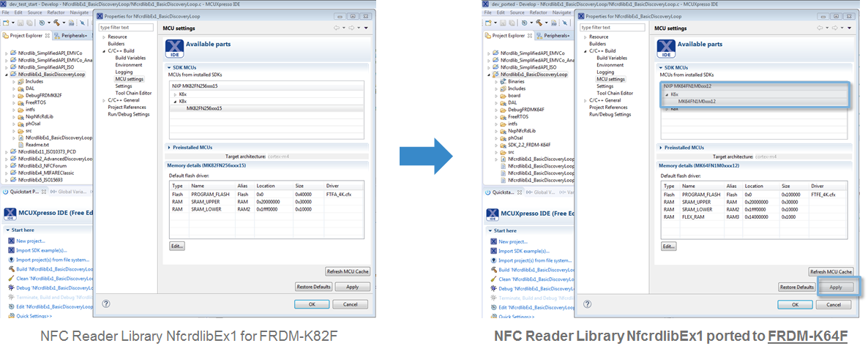The image size is (868, 354).
Task: Open Source menu in right IDE window
Action: pos(517,12)
